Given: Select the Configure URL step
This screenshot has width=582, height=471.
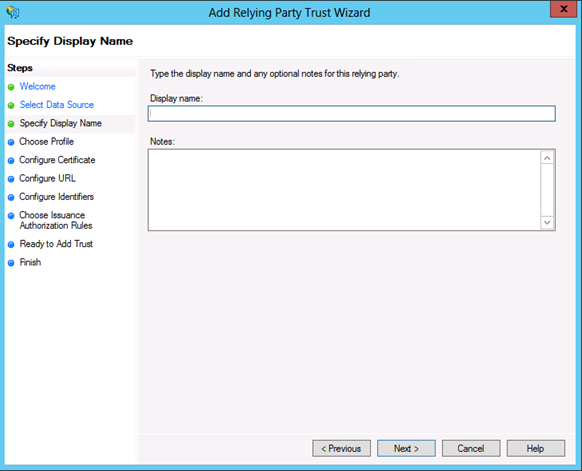Looking at the screenshot, I should [x=48, y=178].
